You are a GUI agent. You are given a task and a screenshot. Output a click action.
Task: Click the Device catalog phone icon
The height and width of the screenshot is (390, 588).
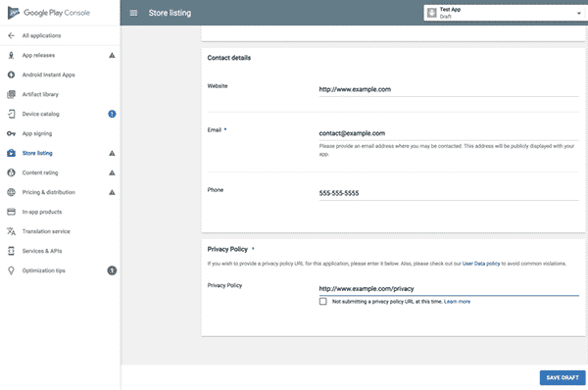(x=11, y=114)
